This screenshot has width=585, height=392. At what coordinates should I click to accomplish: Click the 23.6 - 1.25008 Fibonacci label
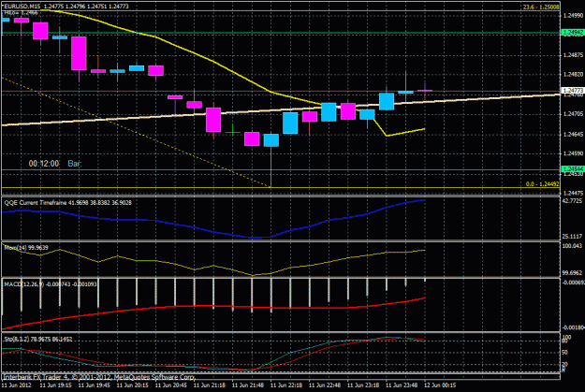[541, 7]
